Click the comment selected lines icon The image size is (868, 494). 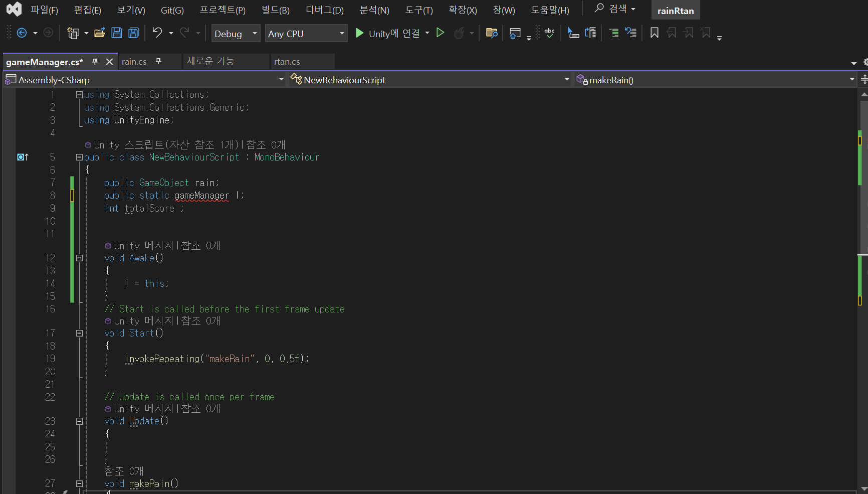click(x=614, y=33)
